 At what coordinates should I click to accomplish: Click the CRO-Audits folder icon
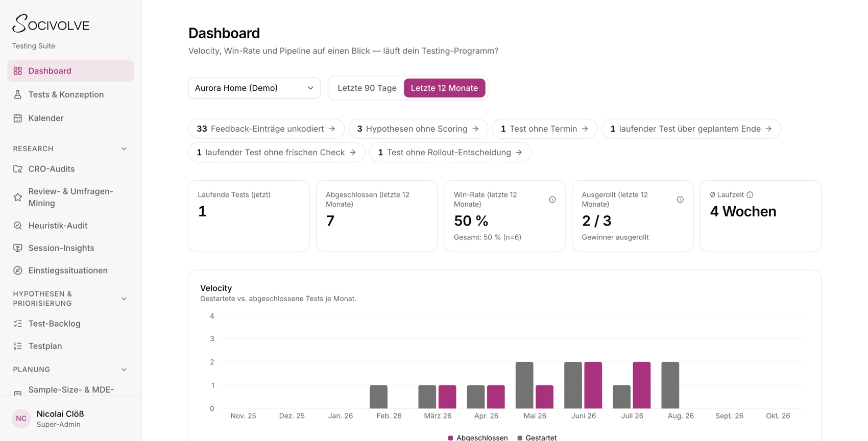pos(18,169)
